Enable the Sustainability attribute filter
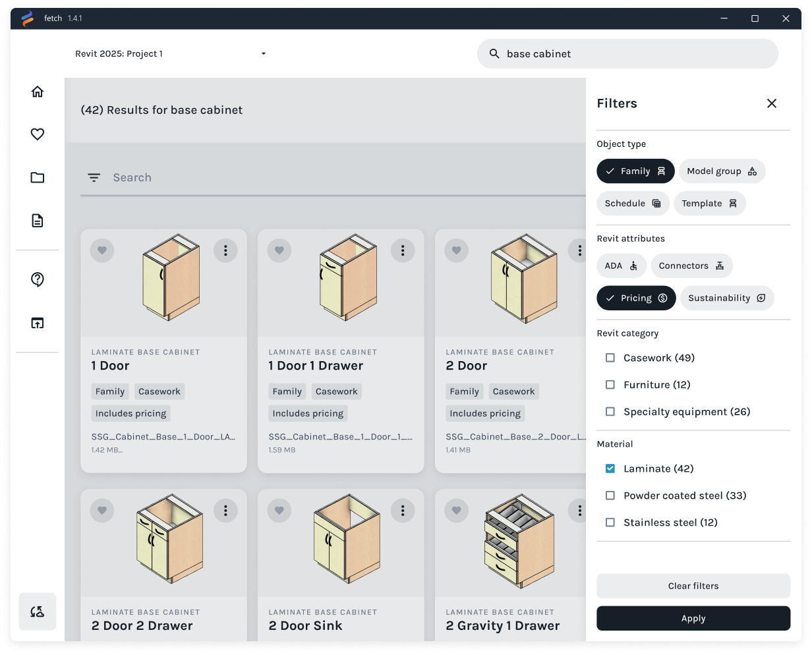The height and width of the screenshot is (655, 812). point(727,299)
